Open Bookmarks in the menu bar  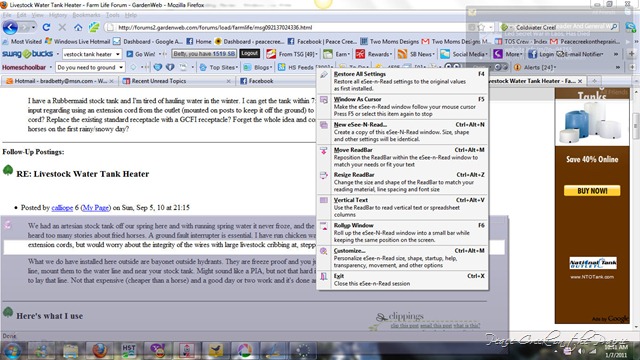click(x=86, y=15)
